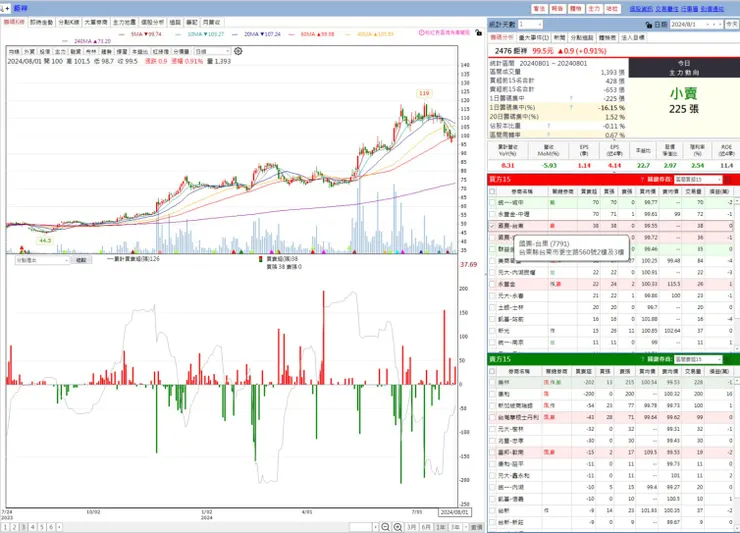Image resolution: width=740 pixels, height=533 pixels.
Task: Check the 永豐金-中壢 broker checkbox
Action: tap(492, 214)
